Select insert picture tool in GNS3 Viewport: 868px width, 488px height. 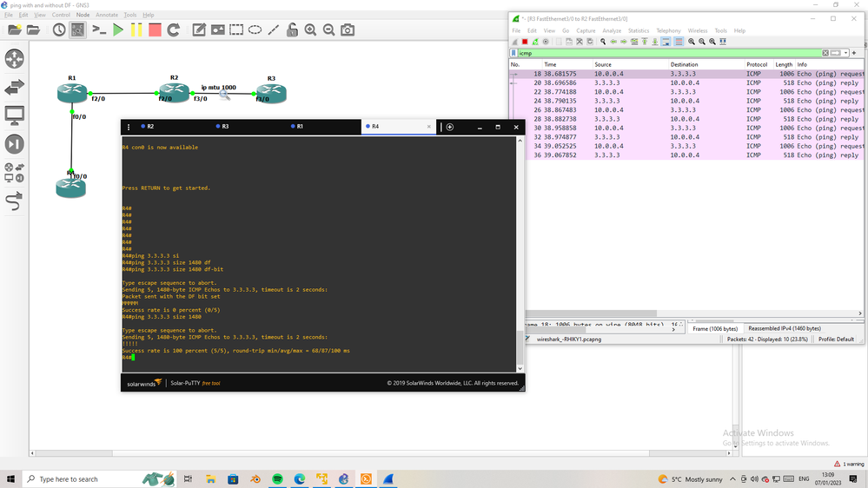click(217, 30)
